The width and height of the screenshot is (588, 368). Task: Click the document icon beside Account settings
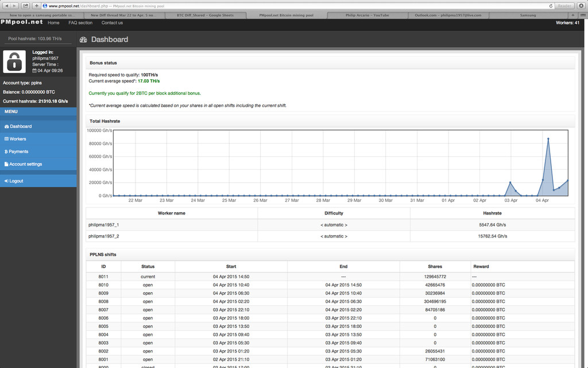point(6,164)
